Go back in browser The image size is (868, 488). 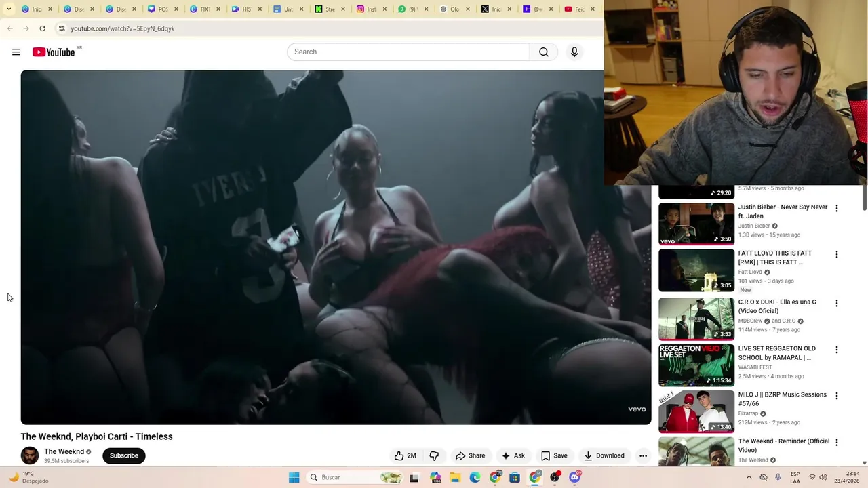tap(10, 28)
